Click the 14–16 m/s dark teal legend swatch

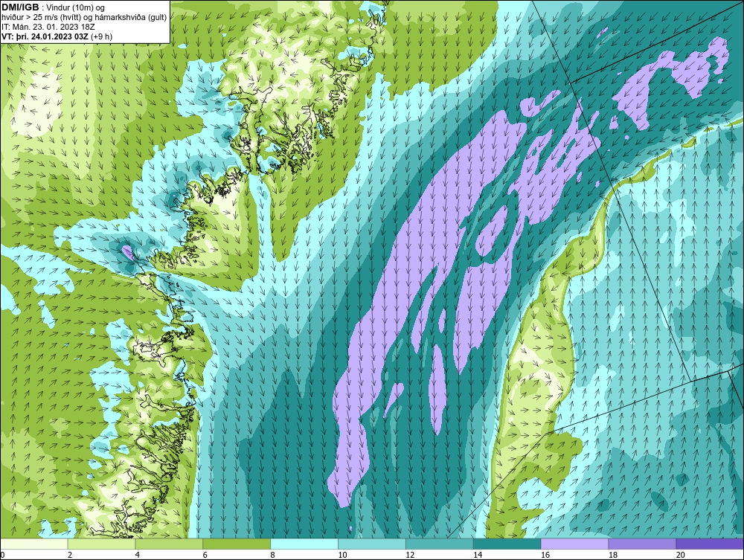click(x=507, y=544)
